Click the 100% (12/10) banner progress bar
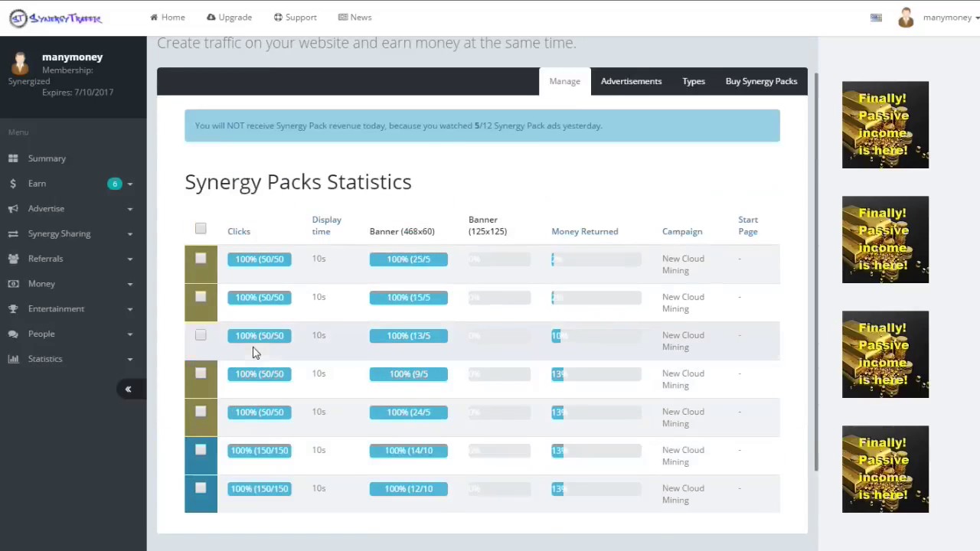Image resolution: width=980 pixels, height=551 pixels. point(409,489)
